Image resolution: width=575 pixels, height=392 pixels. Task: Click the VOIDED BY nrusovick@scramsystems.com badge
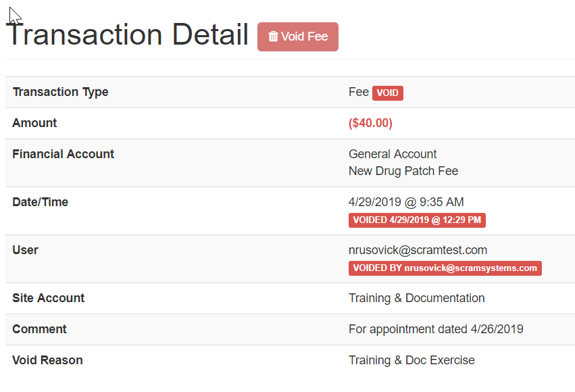pyautogui.click(x=445, y=268)
